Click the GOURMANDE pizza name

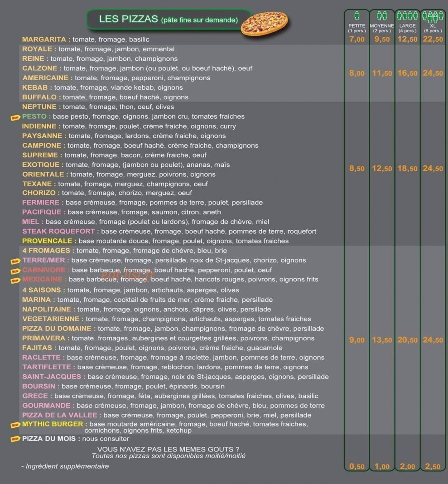click(x=46, y=405)
